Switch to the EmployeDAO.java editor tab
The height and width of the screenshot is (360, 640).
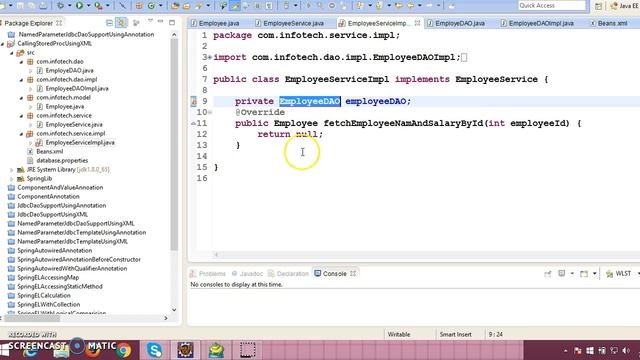pos(456,23)
